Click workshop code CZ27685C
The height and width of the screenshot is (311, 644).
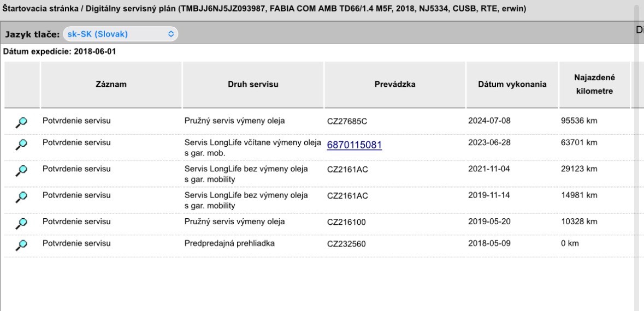pos(347,122)
